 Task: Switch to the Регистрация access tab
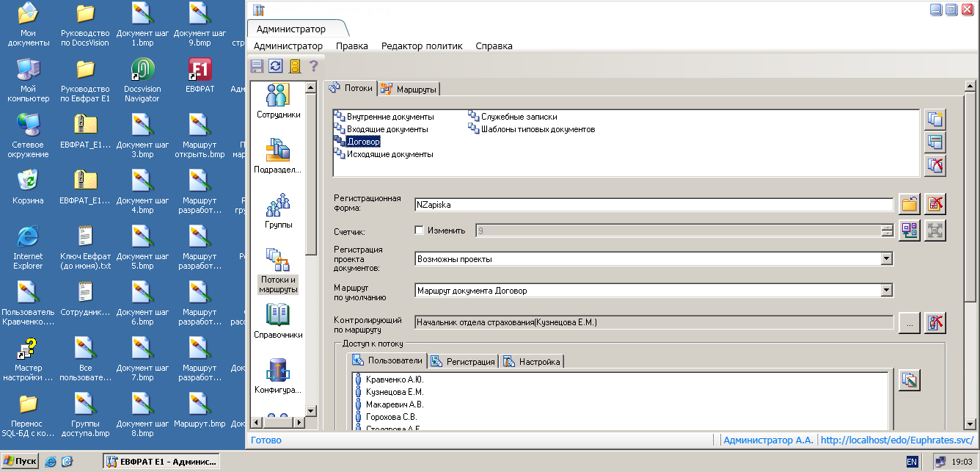463,362
